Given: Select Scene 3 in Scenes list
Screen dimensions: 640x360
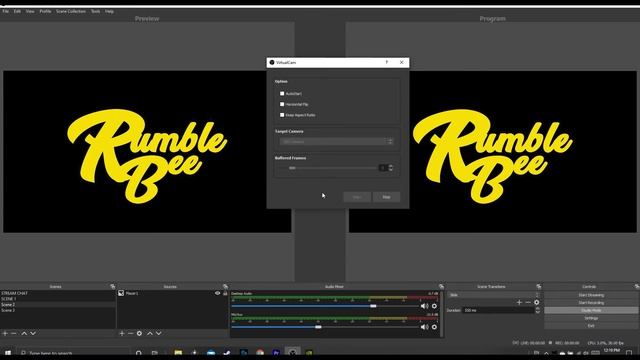Looking at the screenshot, I should click(x=58, y=310).
